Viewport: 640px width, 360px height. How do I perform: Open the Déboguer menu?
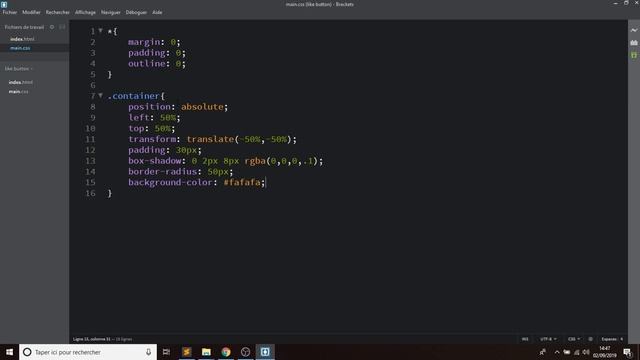click(x=136, y=12)
